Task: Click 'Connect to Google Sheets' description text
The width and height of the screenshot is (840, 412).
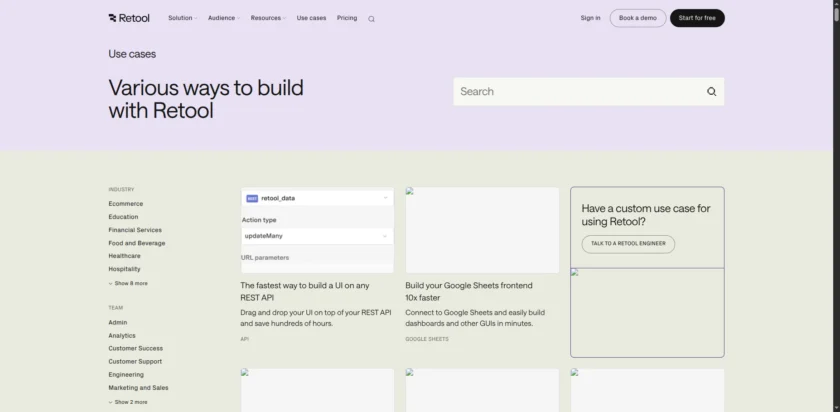Action: point(475,318)
